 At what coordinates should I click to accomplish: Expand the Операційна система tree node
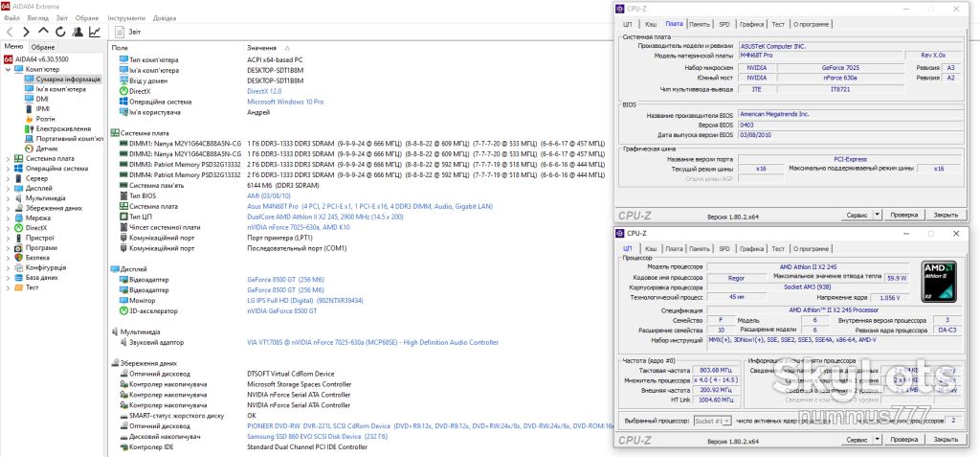tap(8, 169)
